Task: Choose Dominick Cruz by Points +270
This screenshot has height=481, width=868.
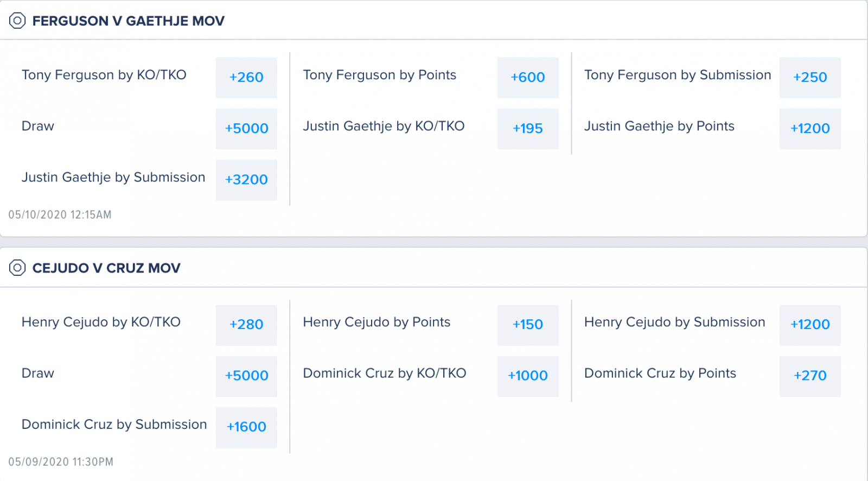Action: point(810,376)
